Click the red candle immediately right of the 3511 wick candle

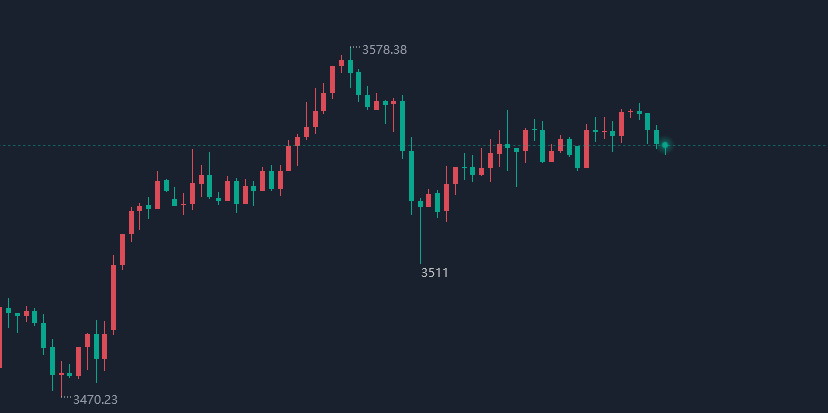point(428,200)
